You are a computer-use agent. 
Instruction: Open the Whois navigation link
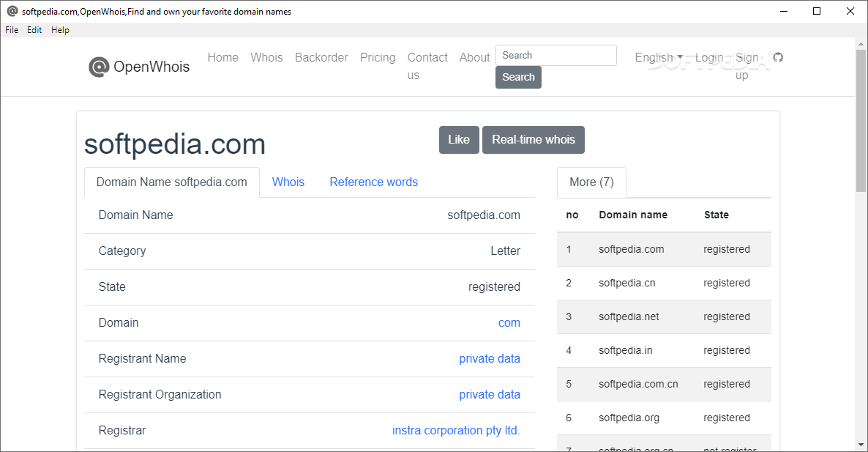tap(267, 58)
